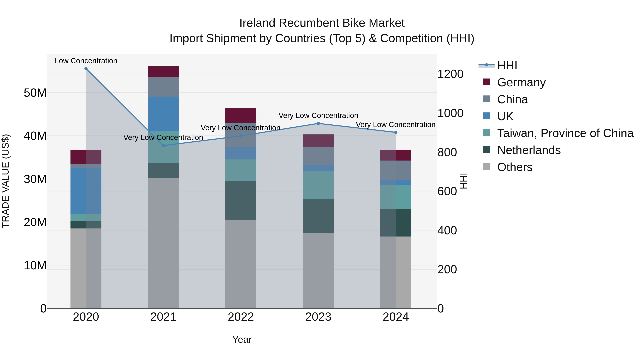The height and width of the screenshot is (362, 644).
Task: Click the 400 tick on HHI axis
Action: point(447,230)
